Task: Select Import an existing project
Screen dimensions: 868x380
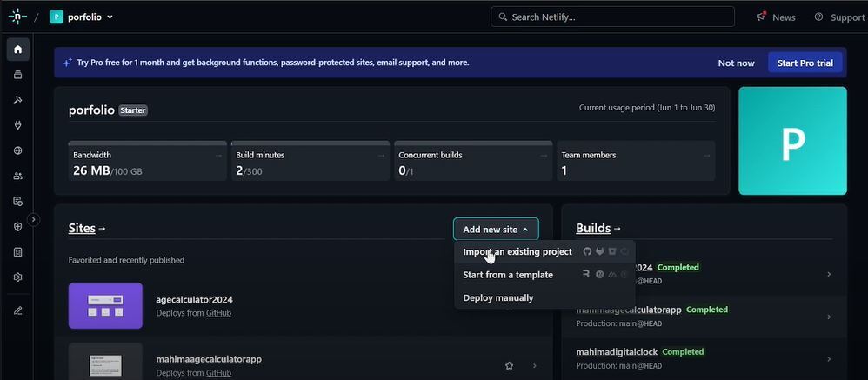Action: click(517, 252)
